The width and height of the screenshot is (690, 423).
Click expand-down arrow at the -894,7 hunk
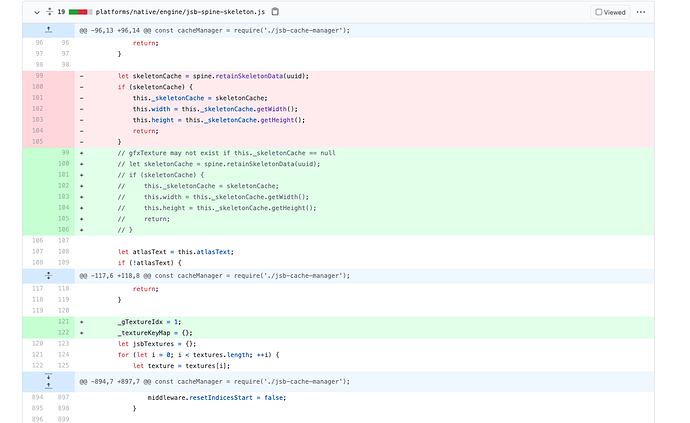(x=49, y=376)
